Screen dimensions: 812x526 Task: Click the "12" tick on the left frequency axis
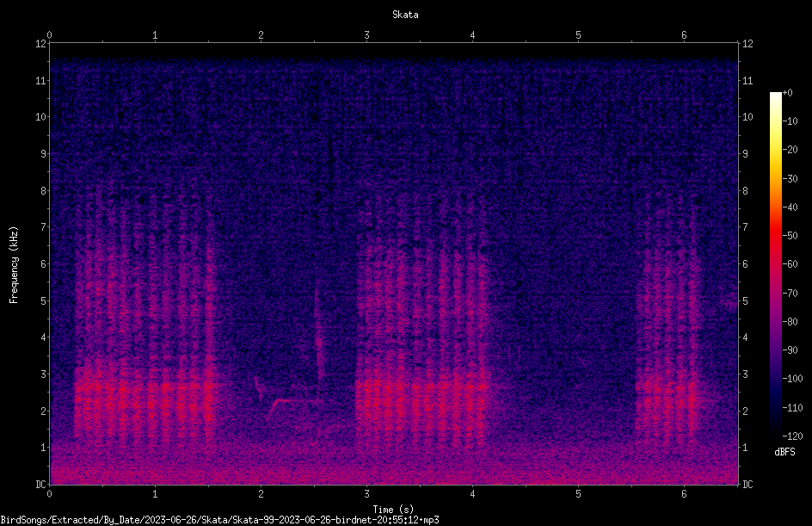pos(41,44)
